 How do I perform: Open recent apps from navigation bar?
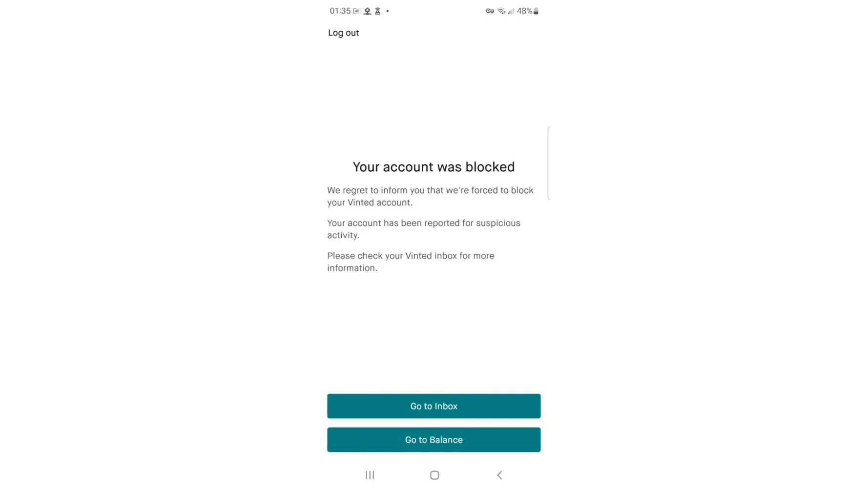[370, 475]
